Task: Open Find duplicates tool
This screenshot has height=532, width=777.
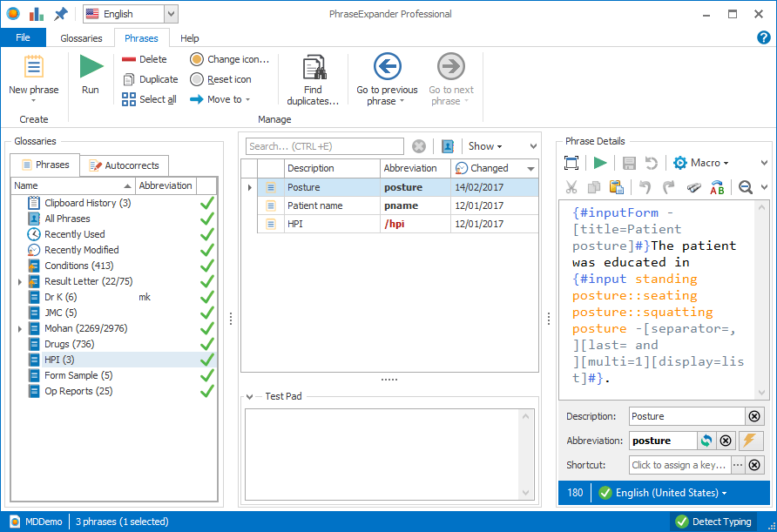Action: tap(314, 79)
